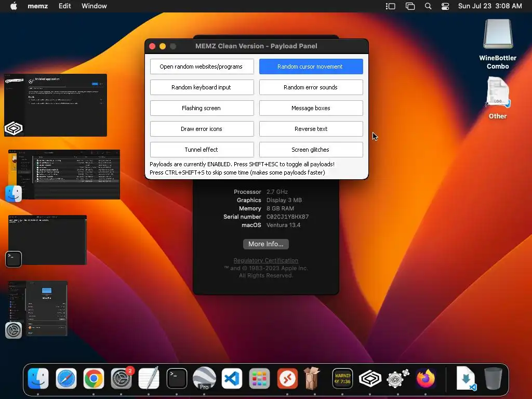Open the gears app icon in Dock

(397, 378)
